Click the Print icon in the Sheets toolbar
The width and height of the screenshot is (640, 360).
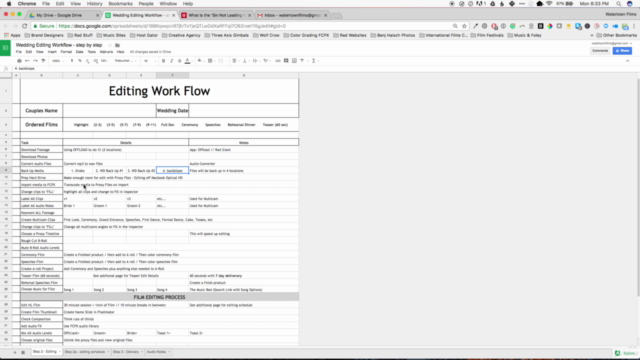(x=19, y=61)
